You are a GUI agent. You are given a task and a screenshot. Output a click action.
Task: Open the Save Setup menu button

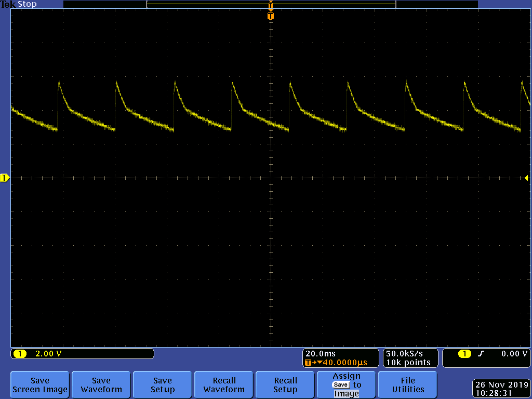(163, 385)
